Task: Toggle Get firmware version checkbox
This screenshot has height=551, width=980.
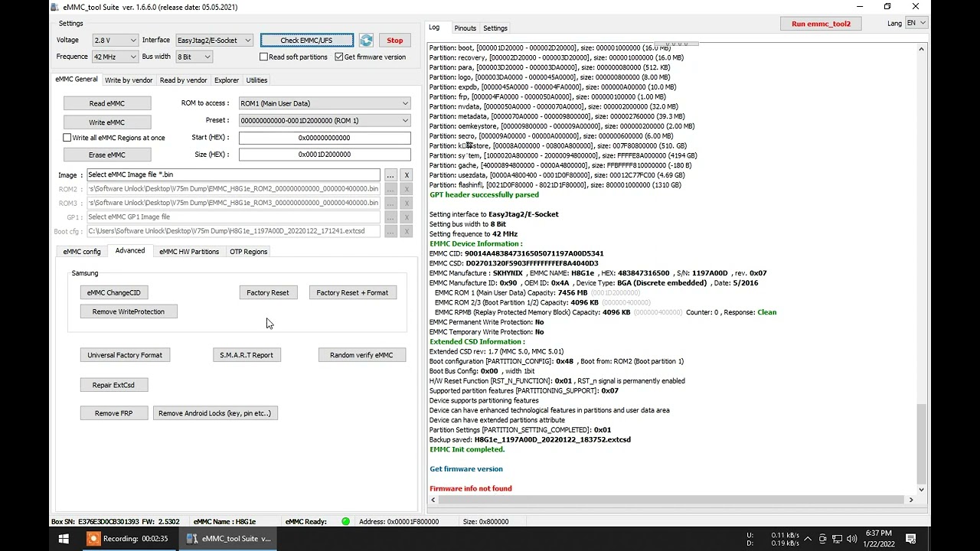Action: tap(339, 57)
